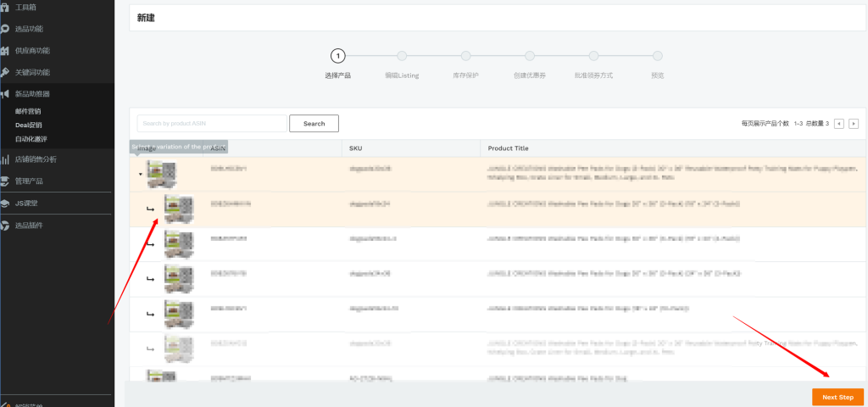Click the 工具箱 toolbox icon in sidebar

[x=4, y=6]
